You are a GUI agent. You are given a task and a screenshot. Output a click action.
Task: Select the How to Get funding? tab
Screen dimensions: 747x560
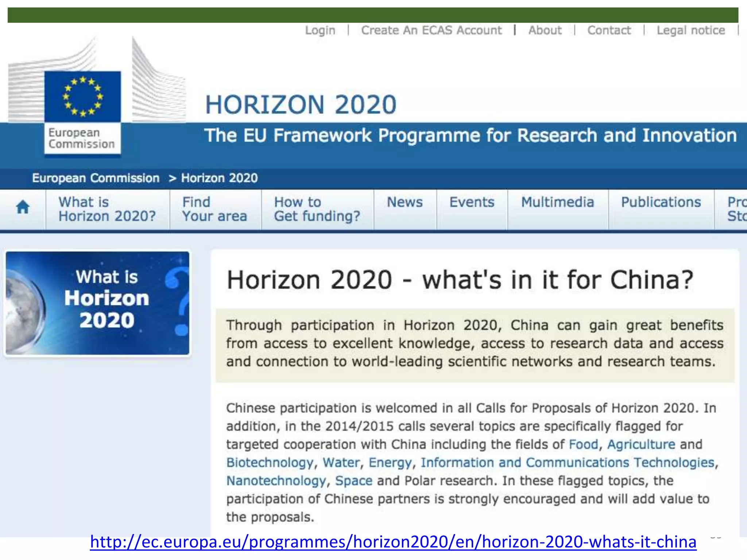point(317,209)
